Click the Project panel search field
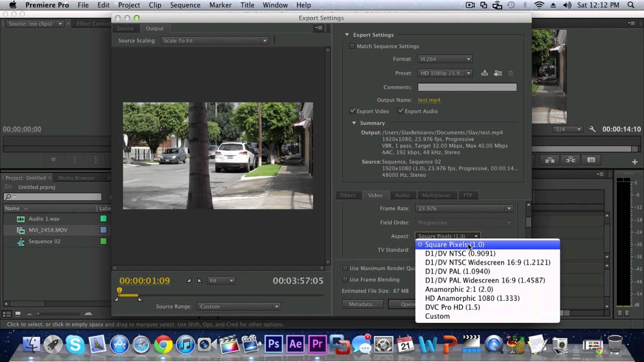 click(52, 197)
